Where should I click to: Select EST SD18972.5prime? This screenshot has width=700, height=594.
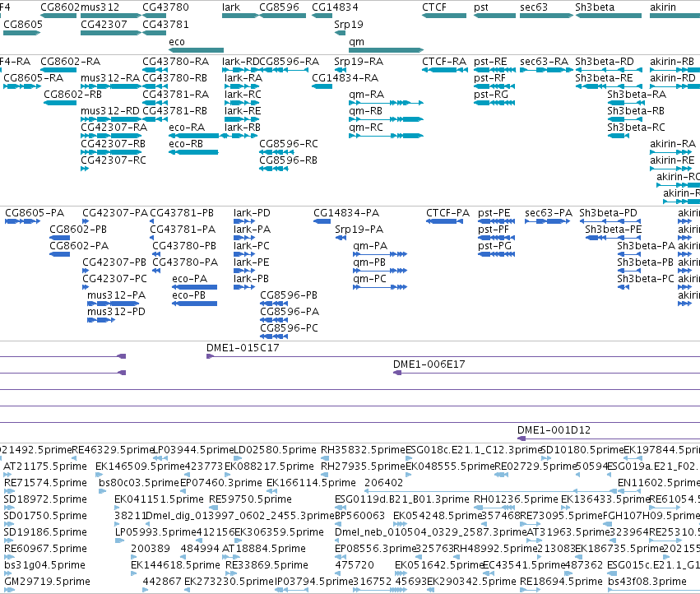coord(45,499)
